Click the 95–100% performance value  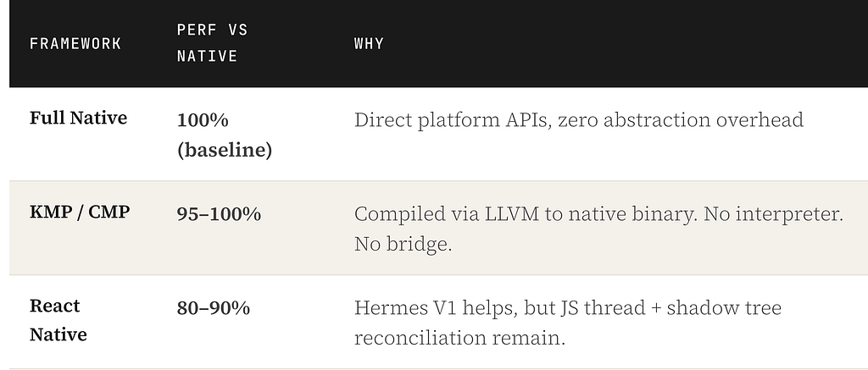[220, 214]
